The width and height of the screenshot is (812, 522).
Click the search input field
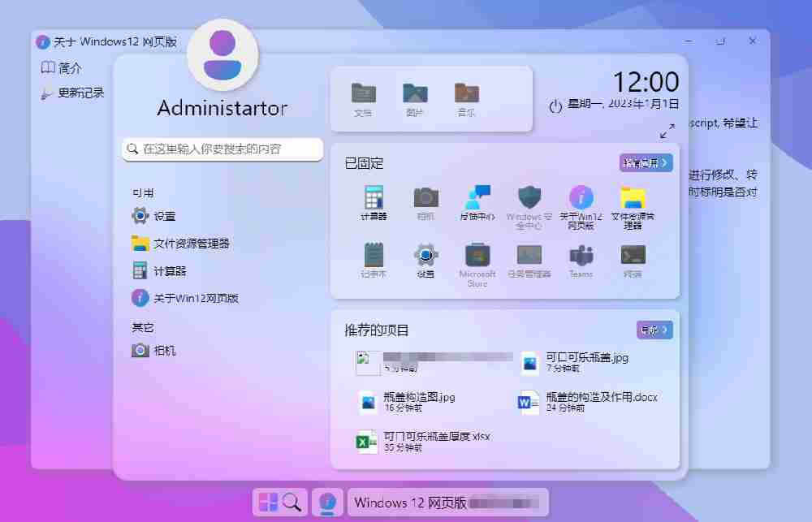click(222, 149)
